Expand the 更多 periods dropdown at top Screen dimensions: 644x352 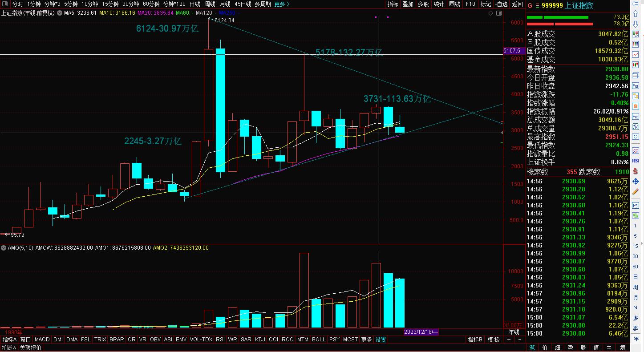pyautogui.click(x=282, y=4)
